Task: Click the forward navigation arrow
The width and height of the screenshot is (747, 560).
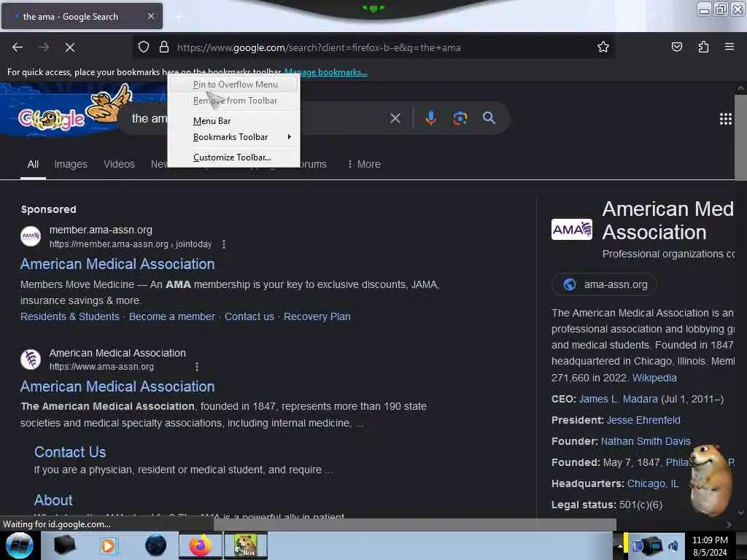Action: pos(44,47)
